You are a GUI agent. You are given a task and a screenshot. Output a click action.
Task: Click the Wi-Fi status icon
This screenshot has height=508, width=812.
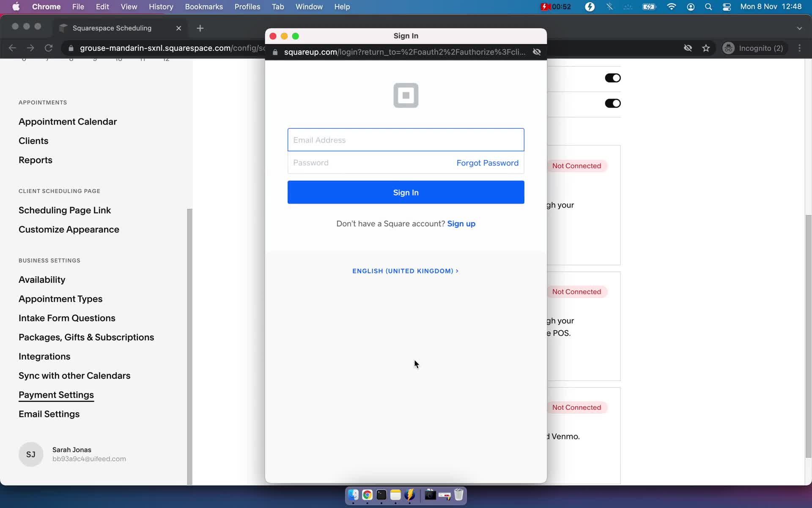point(671,7)
